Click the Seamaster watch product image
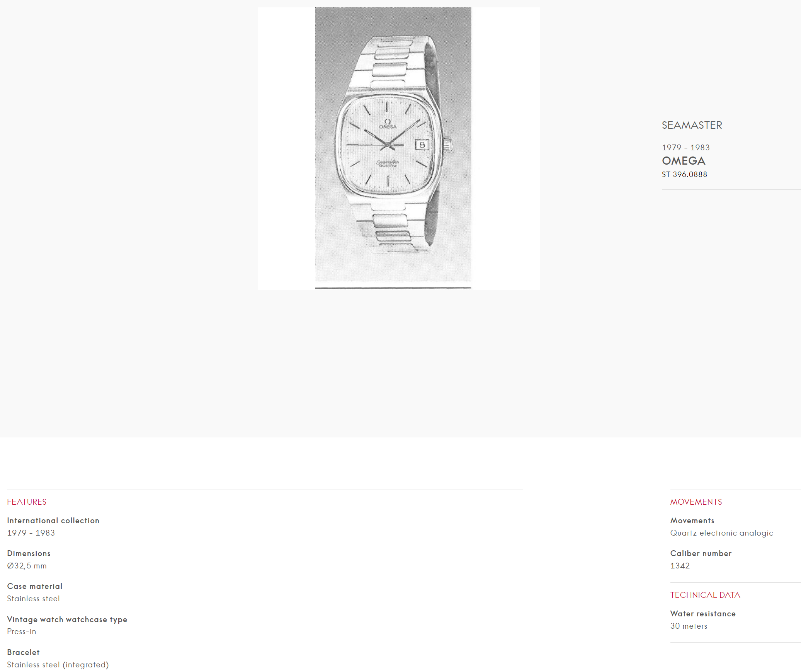This screenshot has height=672, width=801. click(x=398, y=148)
